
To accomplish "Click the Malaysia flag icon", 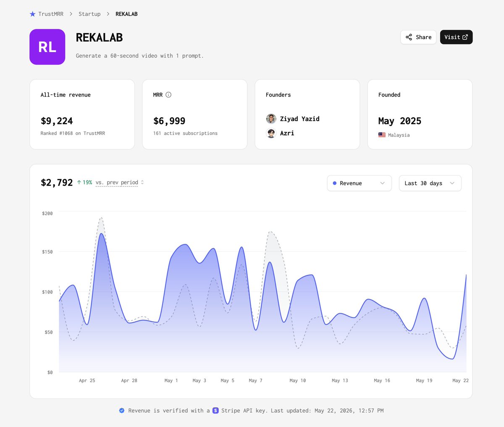I will tap(382, 135).
